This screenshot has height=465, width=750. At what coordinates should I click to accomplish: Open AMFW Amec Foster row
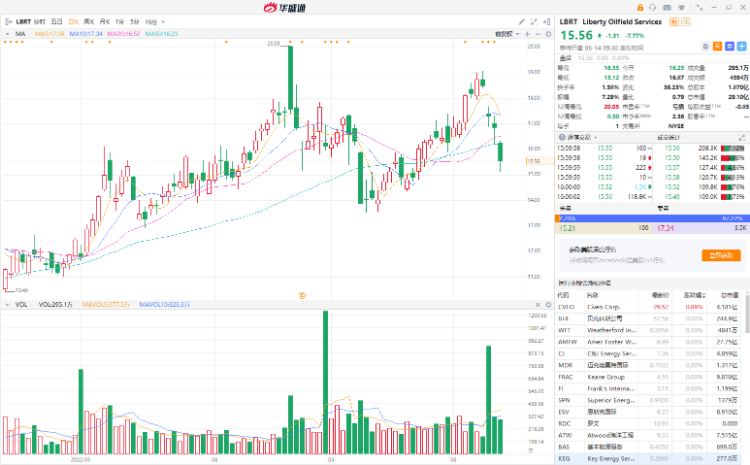649,342
